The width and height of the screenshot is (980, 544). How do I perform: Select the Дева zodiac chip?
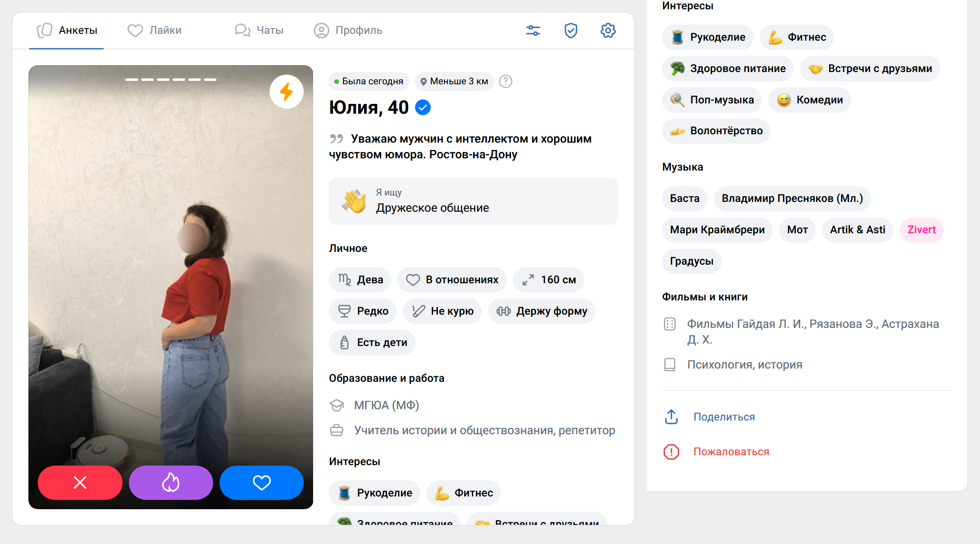tap(360, 280)
